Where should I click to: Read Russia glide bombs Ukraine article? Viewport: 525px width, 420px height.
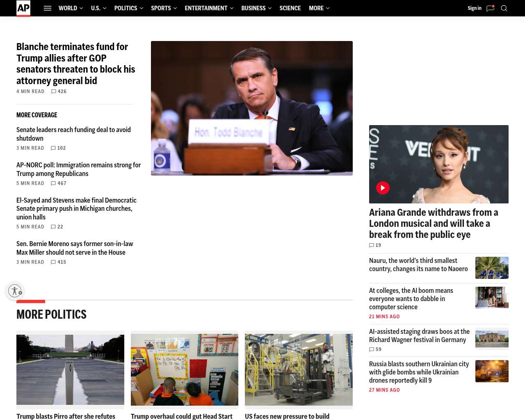click(419, 372)
